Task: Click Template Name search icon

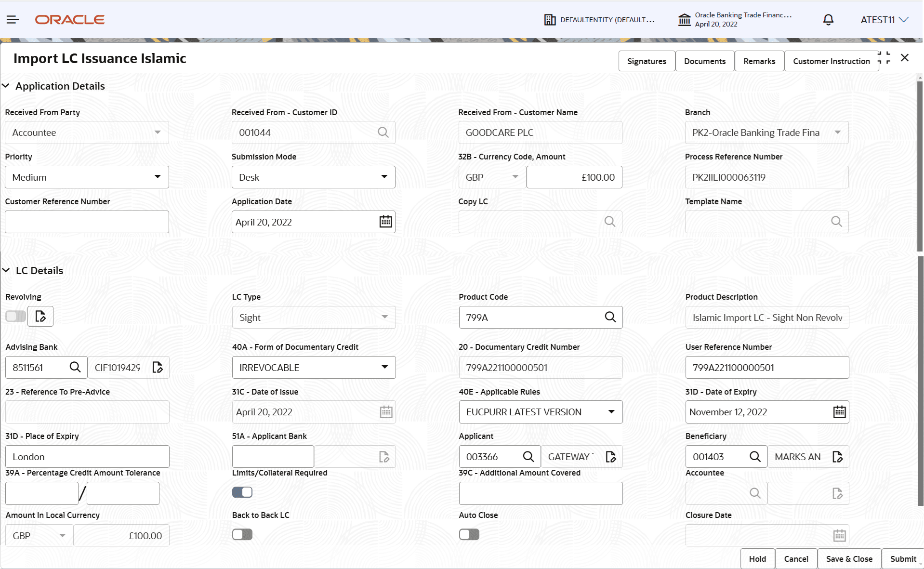Action: (x=836, y=222)
